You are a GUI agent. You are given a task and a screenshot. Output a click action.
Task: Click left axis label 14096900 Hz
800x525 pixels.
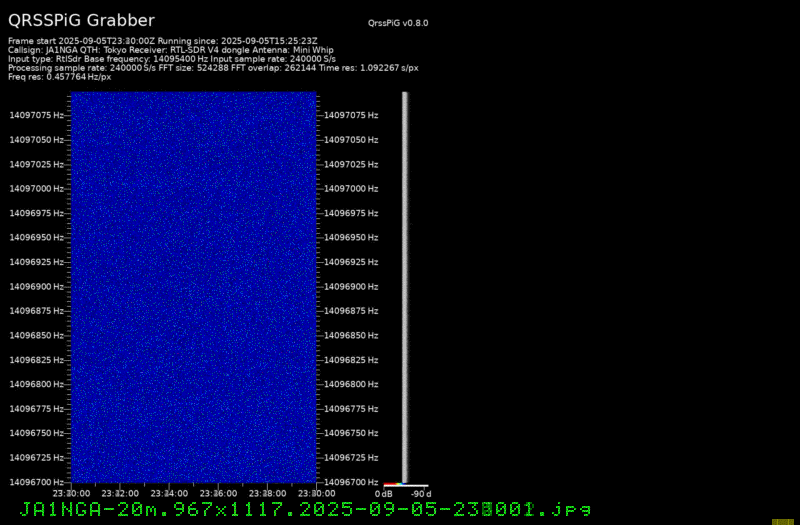(36, 287)
